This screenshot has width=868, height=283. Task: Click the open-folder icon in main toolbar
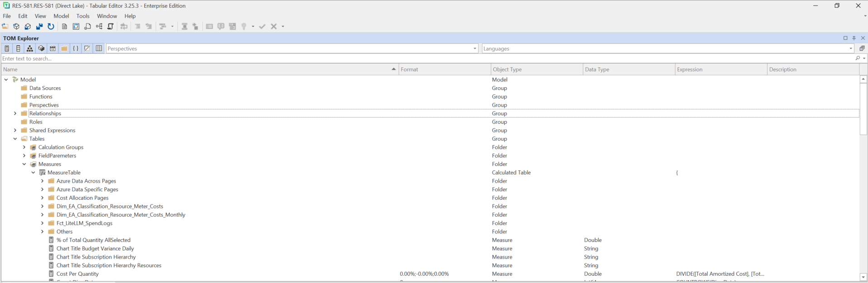click(5, 26)
